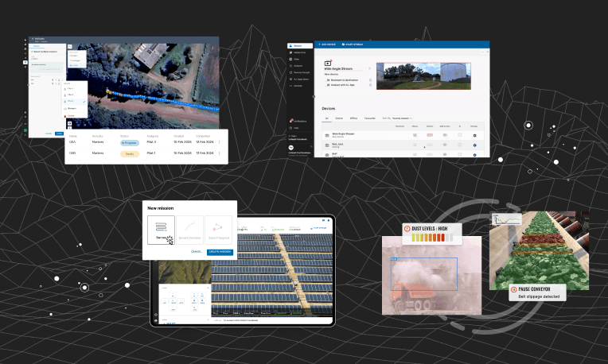Click info icon beside Restream to destination
Viewport: 608px width, 364px height.
370,80
